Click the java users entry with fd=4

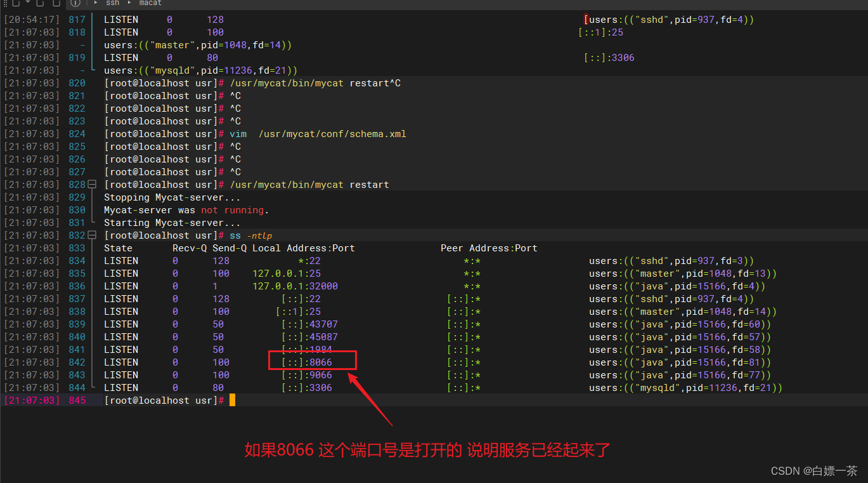677,286
